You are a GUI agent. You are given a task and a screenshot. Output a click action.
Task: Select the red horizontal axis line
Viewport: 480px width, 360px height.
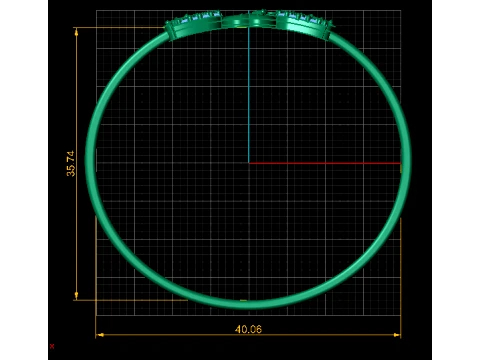tap(325, 163)
